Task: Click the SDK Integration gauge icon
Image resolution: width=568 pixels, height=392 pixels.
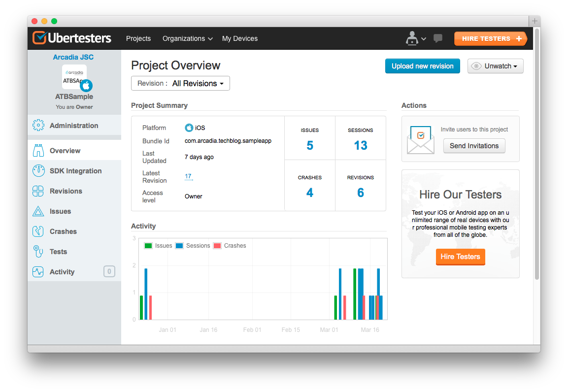Action: [x=38, y=171]
